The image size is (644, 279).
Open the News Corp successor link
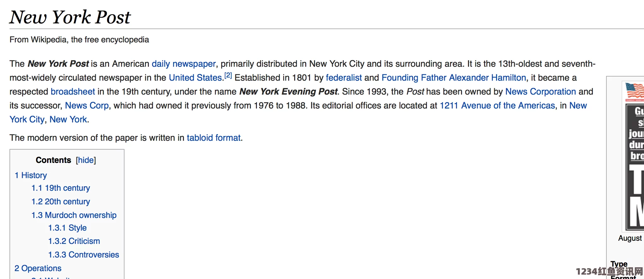coord(87,106)
